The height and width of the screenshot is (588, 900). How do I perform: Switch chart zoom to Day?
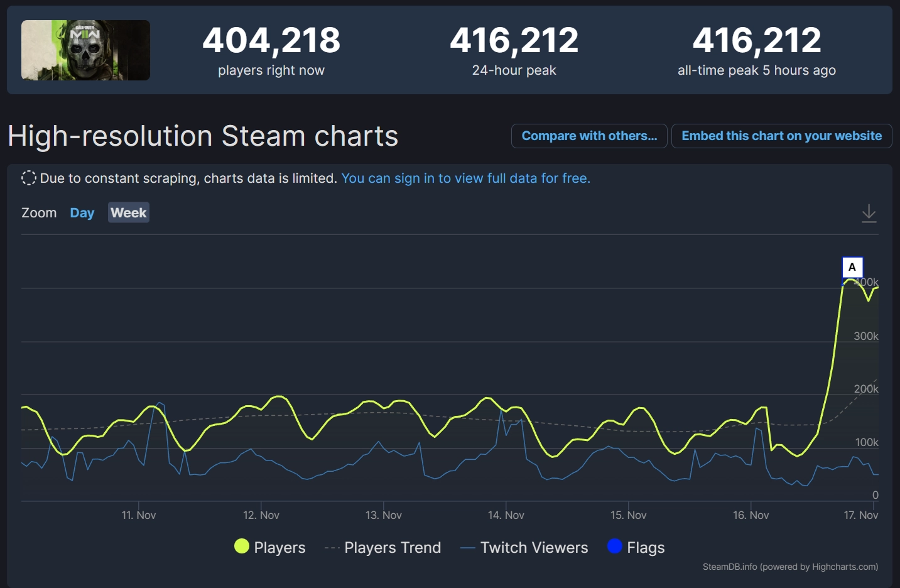coord(82,213)
